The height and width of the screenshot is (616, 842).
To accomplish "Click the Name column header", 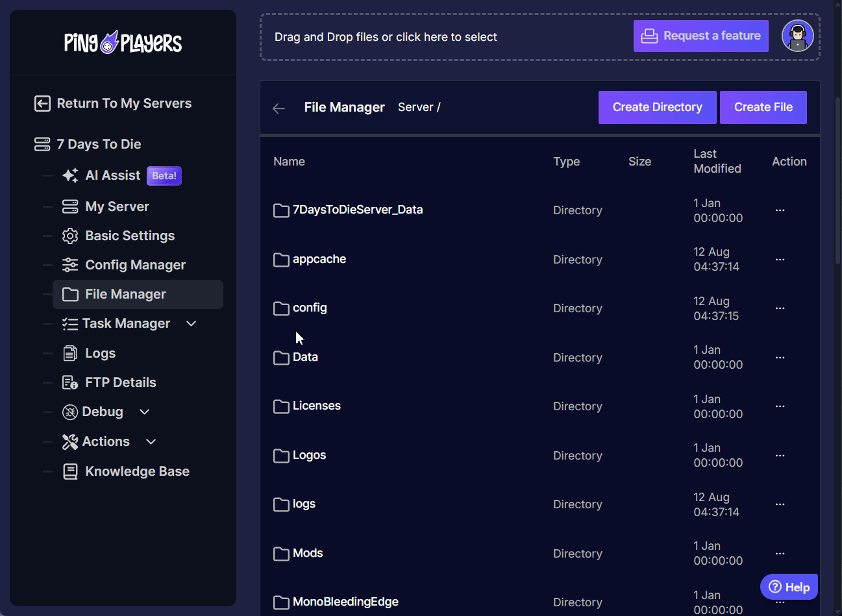I will coord(289,162).
